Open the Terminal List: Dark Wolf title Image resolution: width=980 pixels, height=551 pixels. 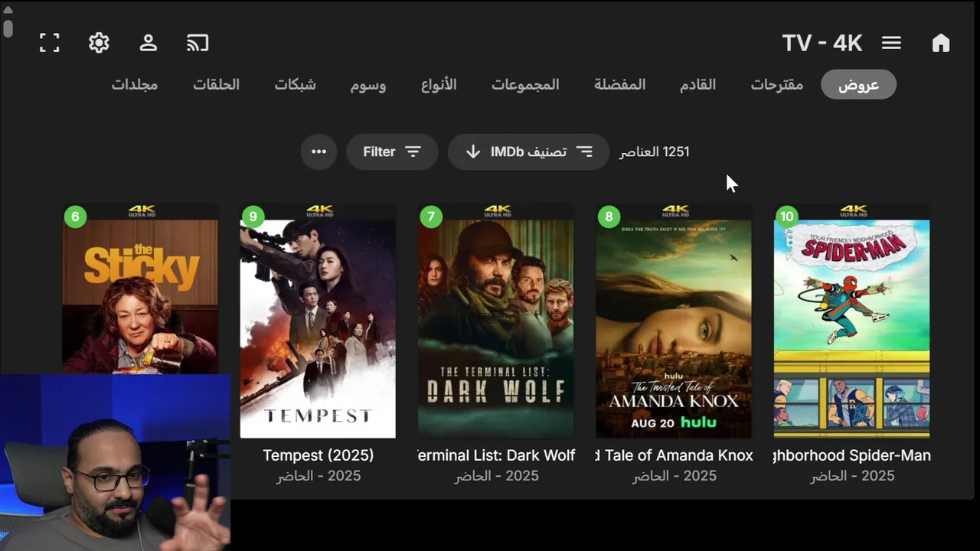tap(496, 455)
